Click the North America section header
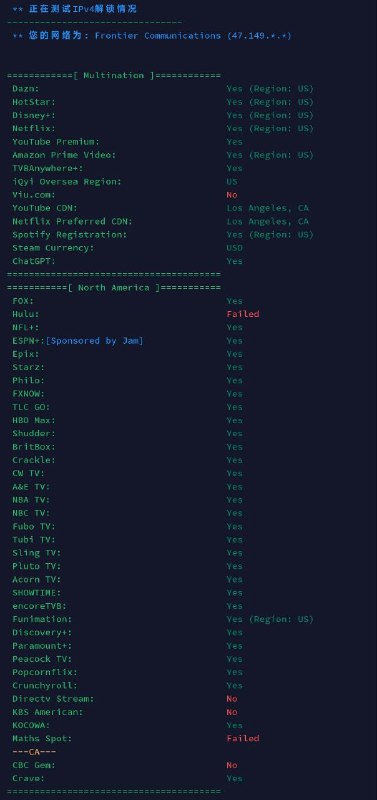377x800 pixels. (x=114, y=288)
